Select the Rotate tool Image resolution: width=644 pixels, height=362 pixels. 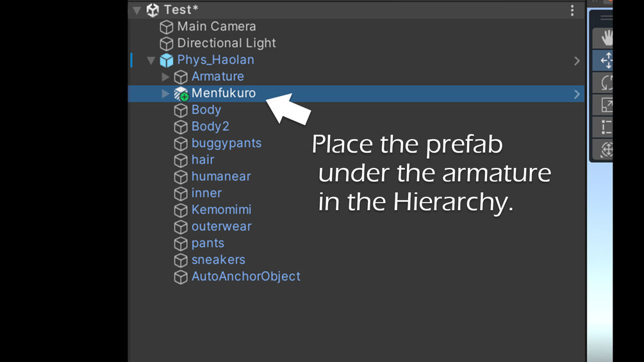pyautogui.click(x=605, y=83)
